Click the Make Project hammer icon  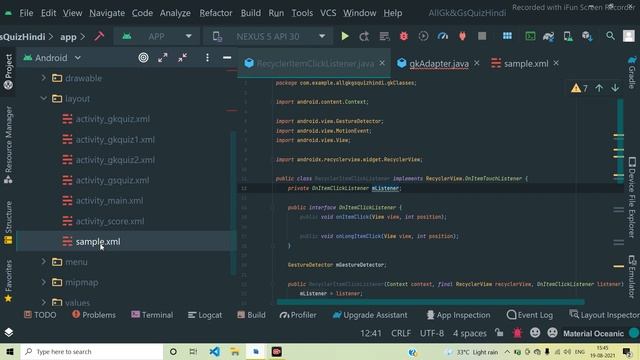pyautogui.click(x=99, y=36)
